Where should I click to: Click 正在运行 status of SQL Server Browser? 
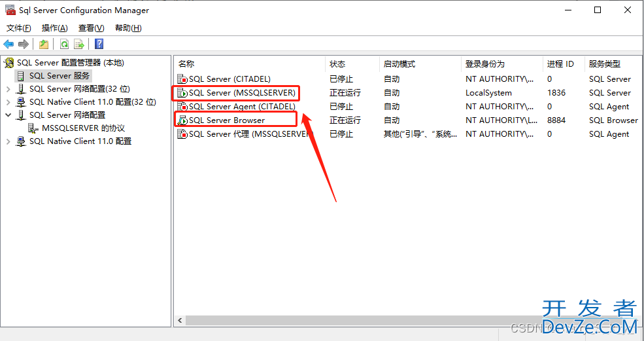pos(345,120)
